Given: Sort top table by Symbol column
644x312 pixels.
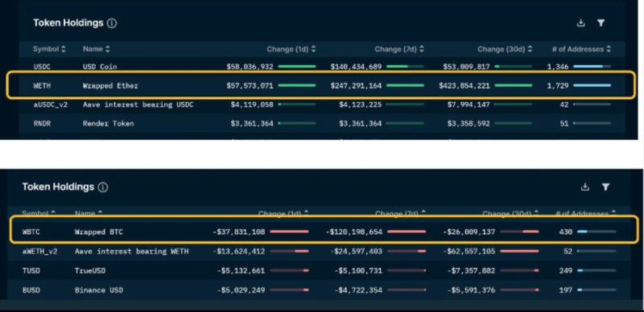Looking at the screenshot, I should (x=49, y=49).
